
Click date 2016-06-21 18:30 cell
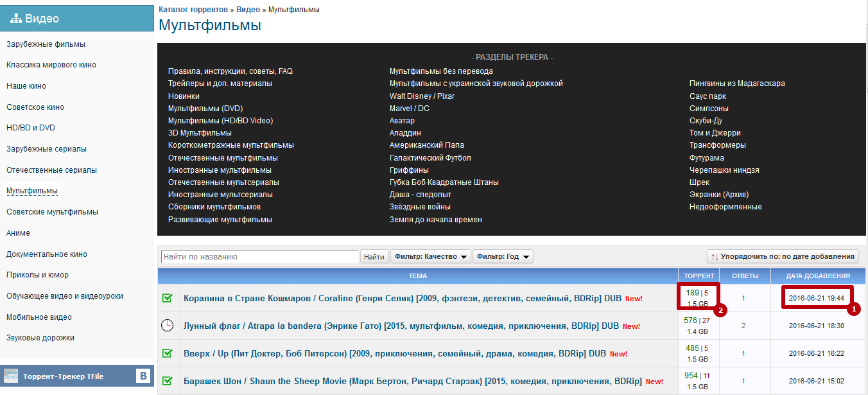817,326
